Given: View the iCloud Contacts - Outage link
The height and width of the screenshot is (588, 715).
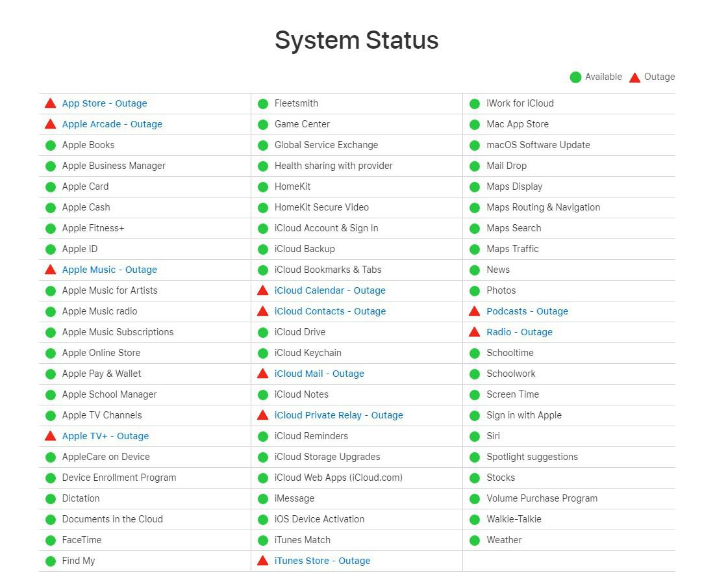Looking at the screenshot, I should 330,311.
